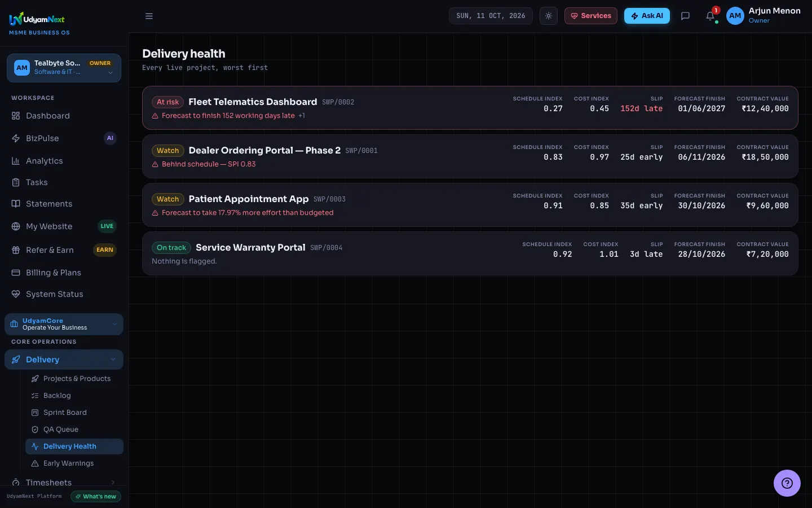Click the Statements book icon

(16, 204)
